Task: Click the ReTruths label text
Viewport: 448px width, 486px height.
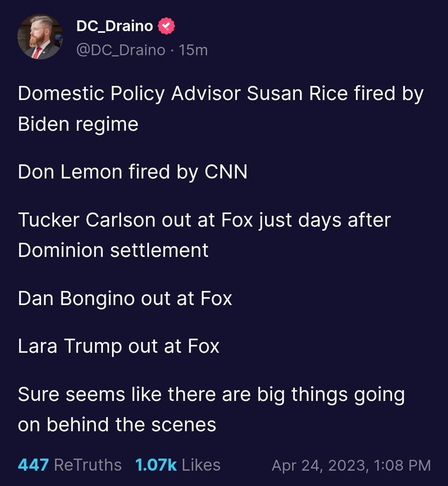Action: coord(88,465)
